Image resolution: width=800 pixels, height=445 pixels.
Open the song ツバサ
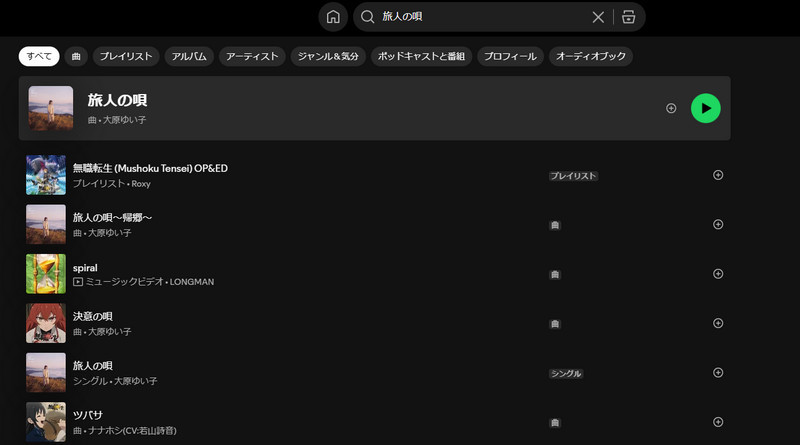(x=88, y=415)
